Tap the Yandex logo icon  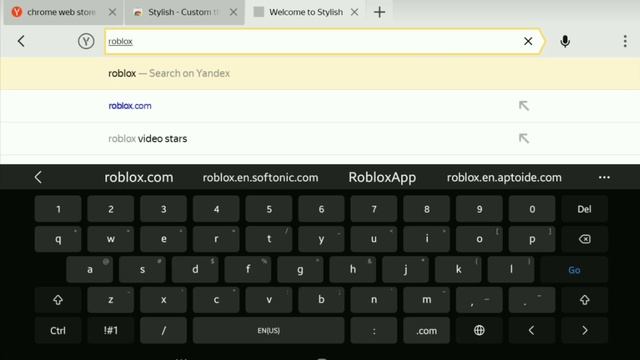(86, 41)
